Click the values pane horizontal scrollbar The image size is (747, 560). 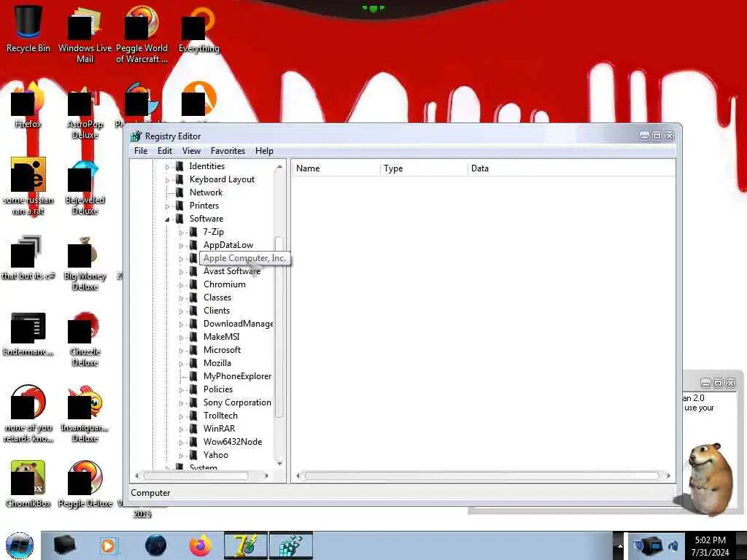(x=481, y=475)
